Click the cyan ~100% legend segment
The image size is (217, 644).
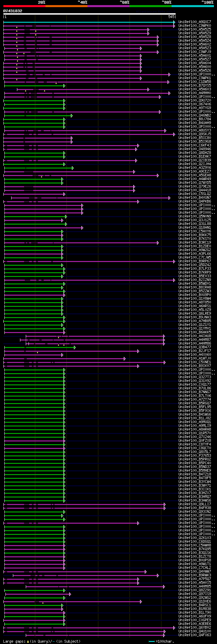click(x=193, y=6)
